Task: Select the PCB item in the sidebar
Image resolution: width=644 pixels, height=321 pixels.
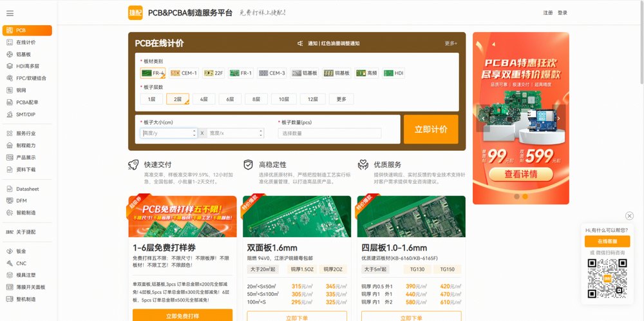Action: click(x=27, y=30)
